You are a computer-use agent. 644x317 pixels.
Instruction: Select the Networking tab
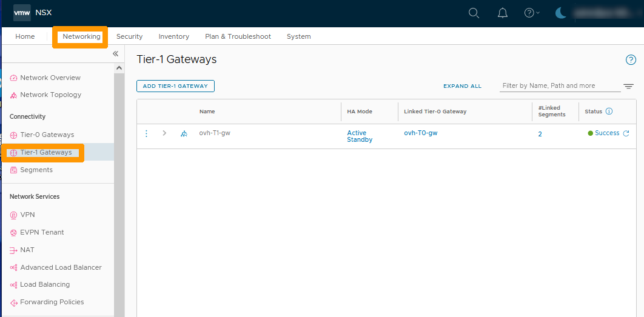click(x=81, y=36)
